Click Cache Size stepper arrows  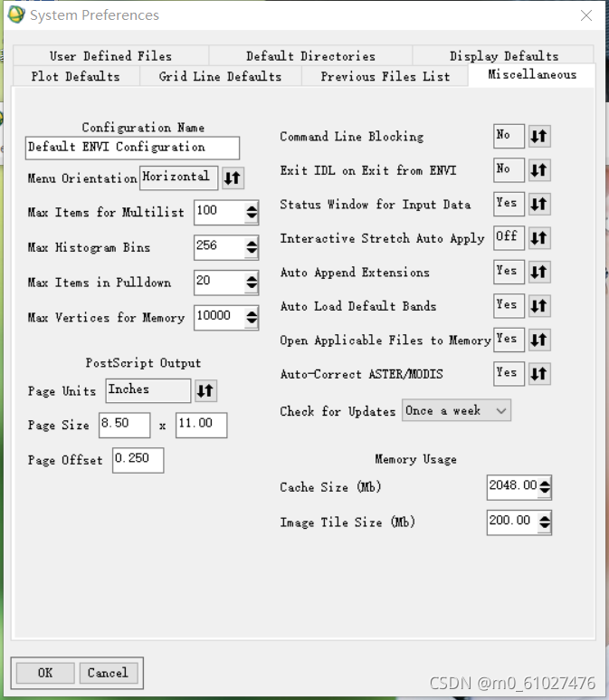(x=545, y=487)
